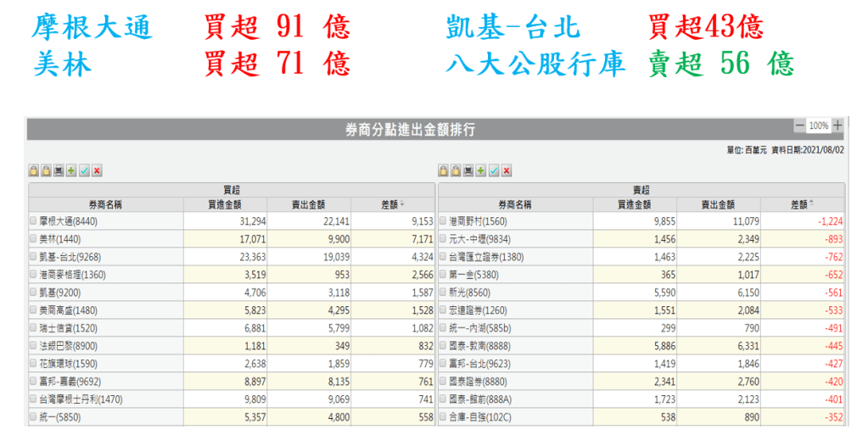Tick the 美林(1440) checkbox

click(33, 239)
